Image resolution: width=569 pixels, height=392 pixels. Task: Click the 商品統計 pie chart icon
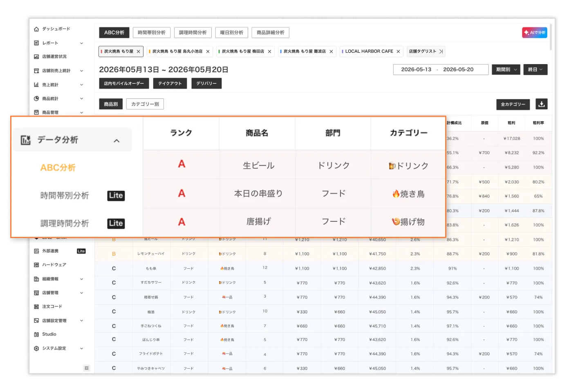coord(36,98)
